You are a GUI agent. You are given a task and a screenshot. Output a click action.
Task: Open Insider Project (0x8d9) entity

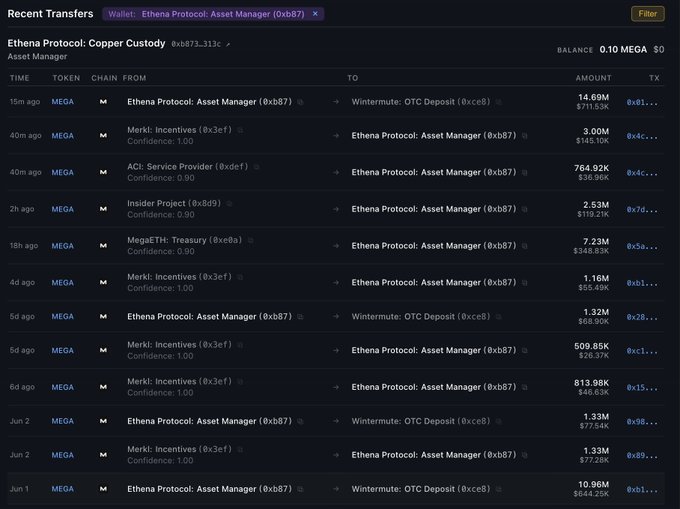[x=174, y=203]
